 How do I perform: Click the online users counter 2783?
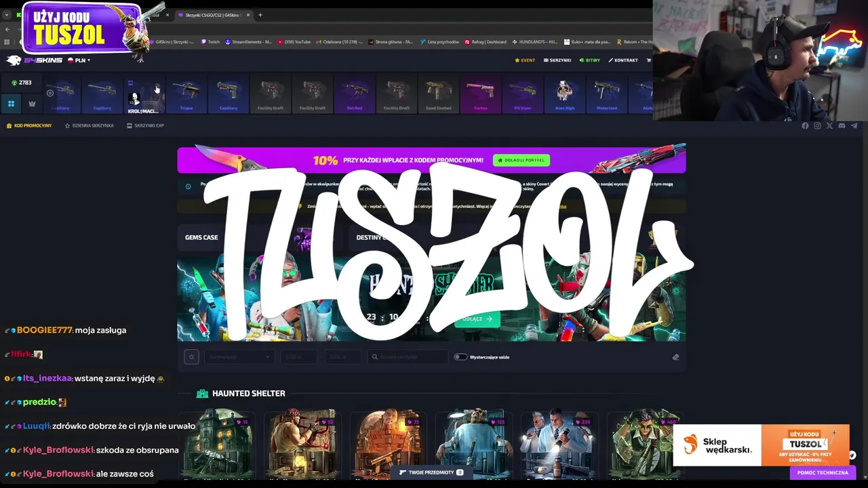[x=21, y=83]
